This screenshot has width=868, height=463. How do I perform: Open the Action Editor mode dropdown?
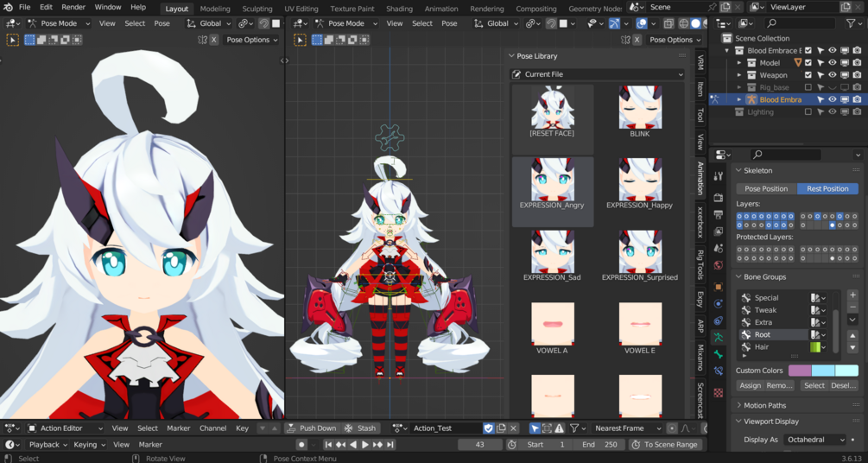click(66, 428)
